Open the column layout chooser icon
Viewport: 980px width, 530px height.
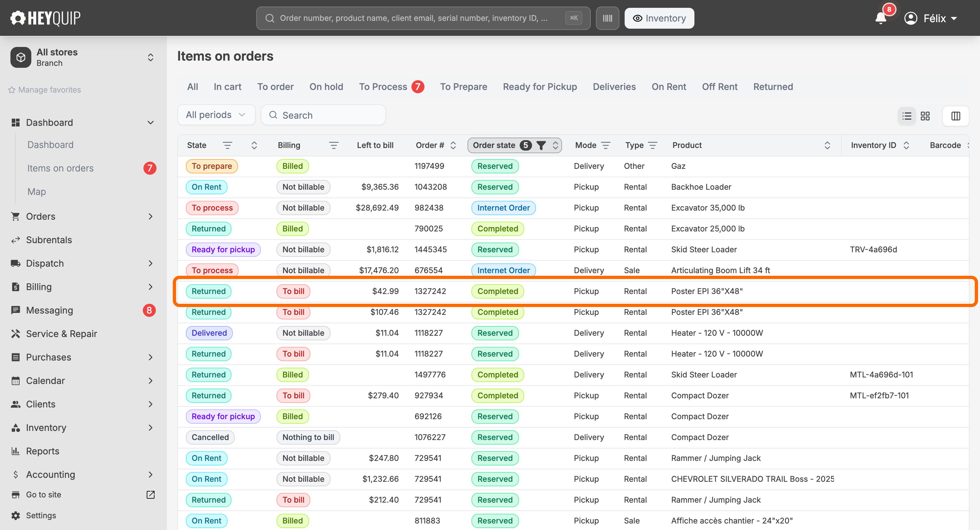(955, 116)
